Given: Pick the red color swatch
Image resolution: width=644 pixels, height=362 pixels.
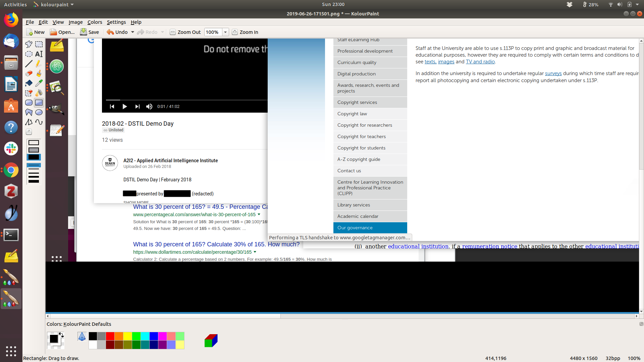Looking at the screenshot, I should click(x=110, y=336).
